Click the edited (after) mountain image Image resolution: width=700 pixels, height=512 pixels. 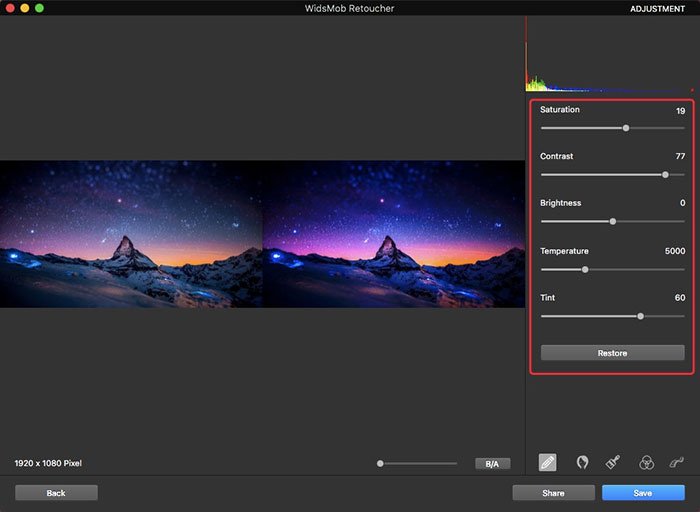[394, 234]
